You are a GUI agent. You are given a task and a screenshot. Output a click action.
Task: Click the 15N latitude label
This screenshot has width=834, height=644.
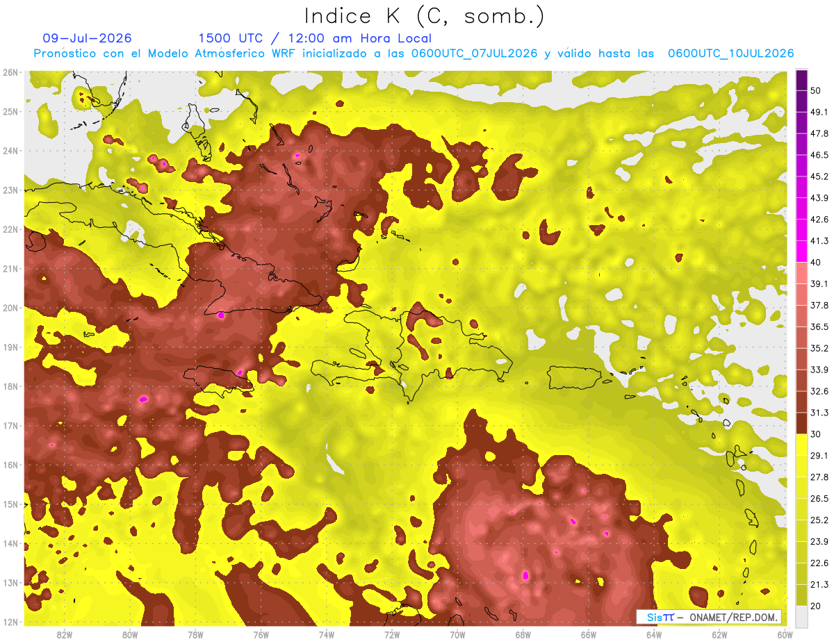tap(10, 504)
